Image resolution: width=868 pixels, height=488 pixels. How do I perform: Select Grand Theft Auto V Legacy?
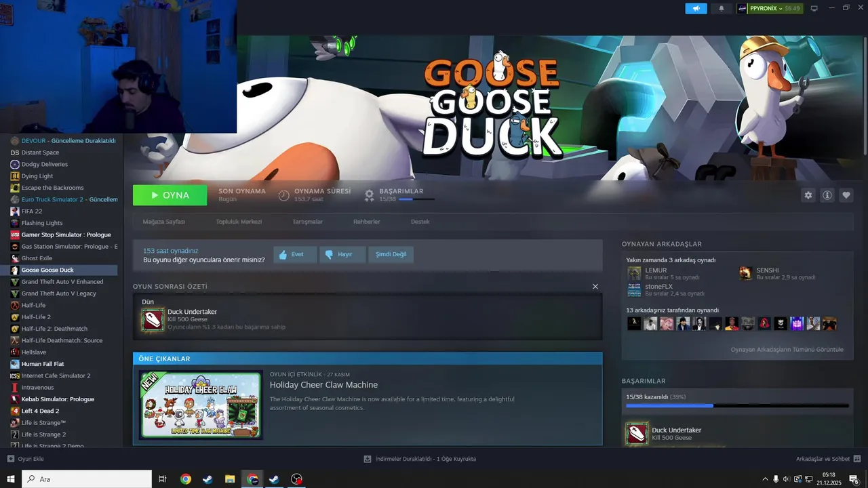(59, 293)
